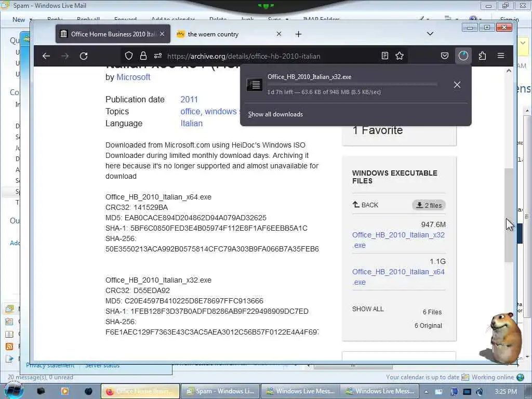Open the 'windows' topic link
Image resolution: width=532 pixels, height=399 pixels.
coord(220,111)
